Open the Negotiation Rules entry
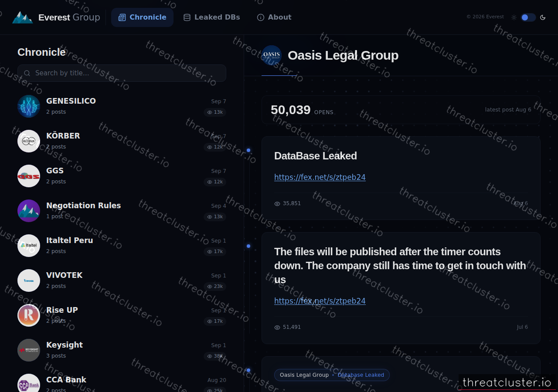Image resolution: width=558 pixels, height=392 pixels. [84, 206]
